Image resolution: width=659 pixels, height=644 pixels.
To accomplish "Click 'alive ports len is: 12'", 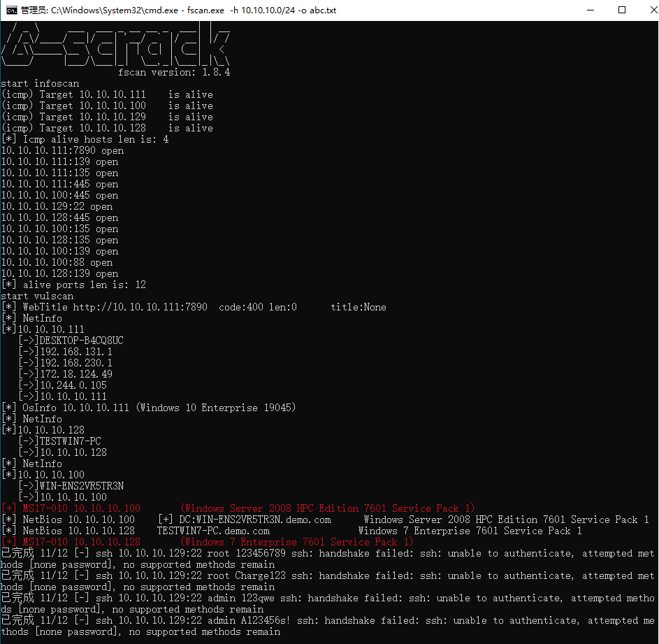I will click(x=85, y=285).
